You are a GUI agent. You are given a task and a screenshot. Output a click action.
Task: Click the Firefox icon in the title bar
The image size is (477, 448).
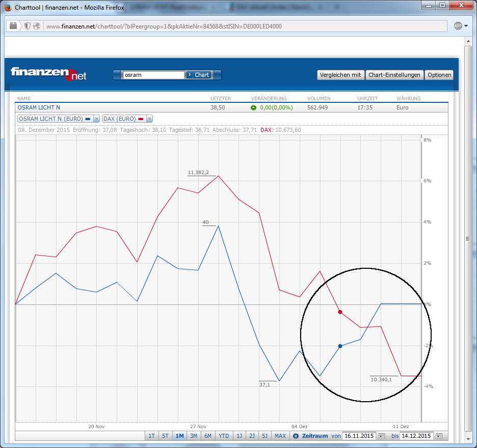click(x=8, y=7)
